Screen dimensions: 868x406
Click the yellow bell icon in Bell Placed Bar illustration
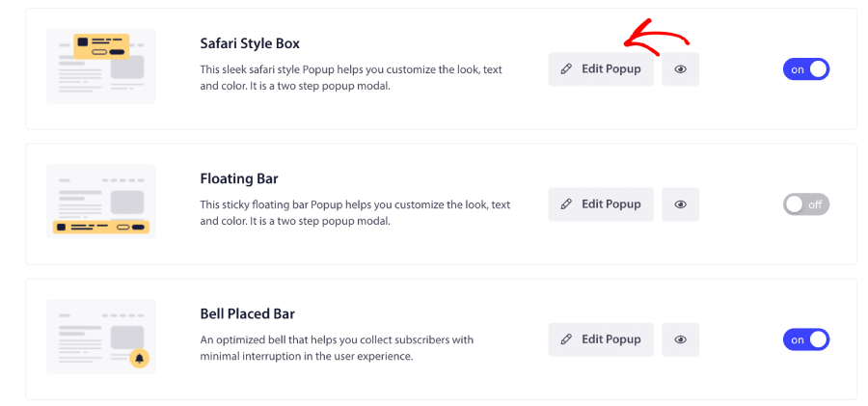(x=140, y=359)
